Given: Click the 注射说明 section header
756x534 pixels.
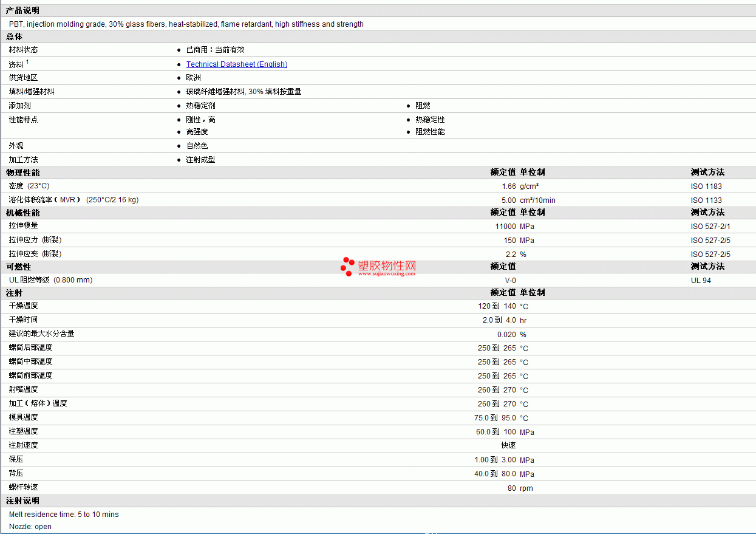Looking at the screenshot, I should pyautogui.click(x=22, y=501).
